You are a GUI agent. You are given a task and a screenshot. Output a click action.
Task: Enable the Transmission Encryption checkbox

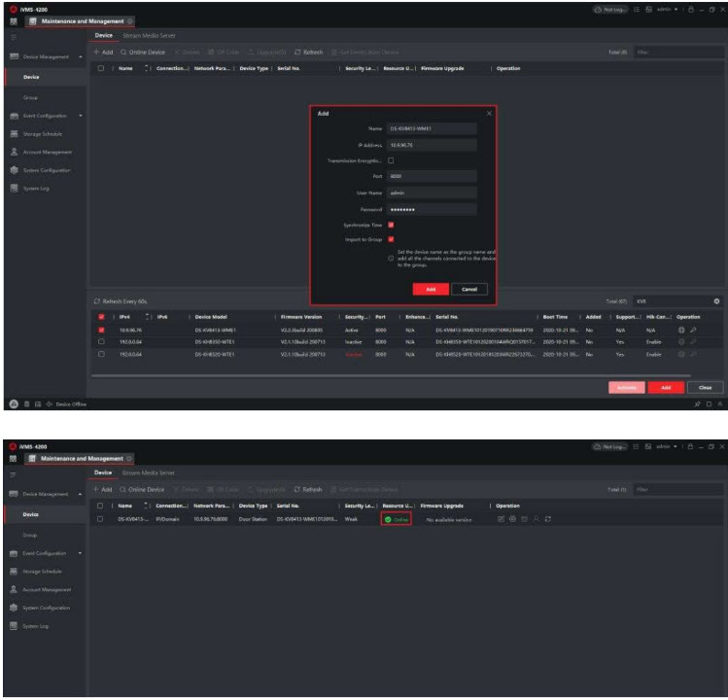391,160
